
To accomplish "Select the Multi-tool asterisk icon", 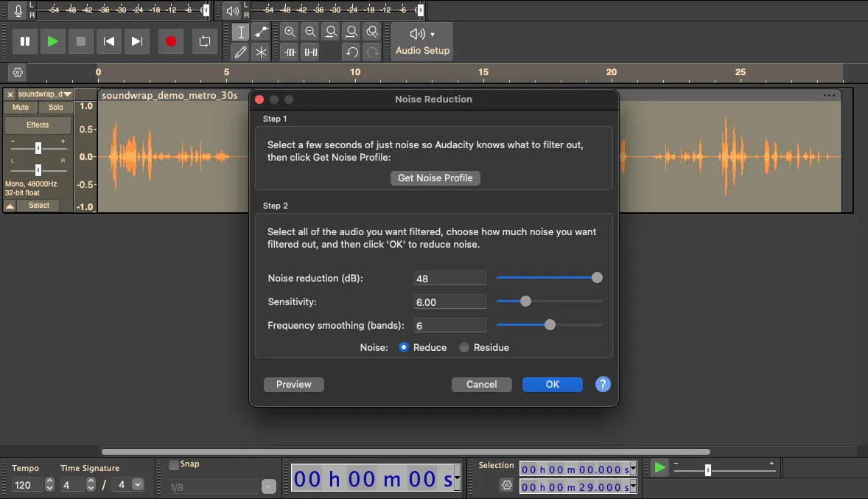I will pos(261,52).
